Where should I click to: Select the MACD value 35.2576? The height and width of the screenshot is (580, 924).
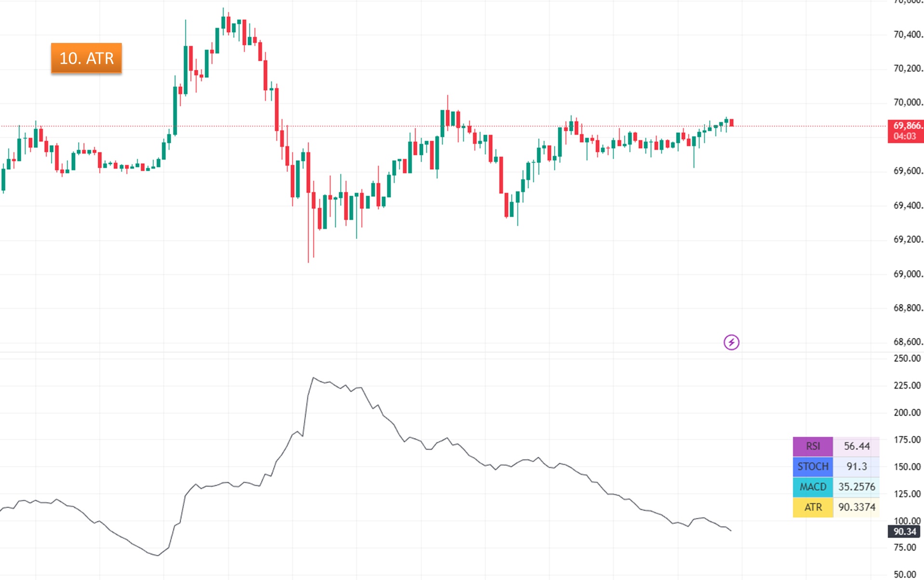click(856, 487)
